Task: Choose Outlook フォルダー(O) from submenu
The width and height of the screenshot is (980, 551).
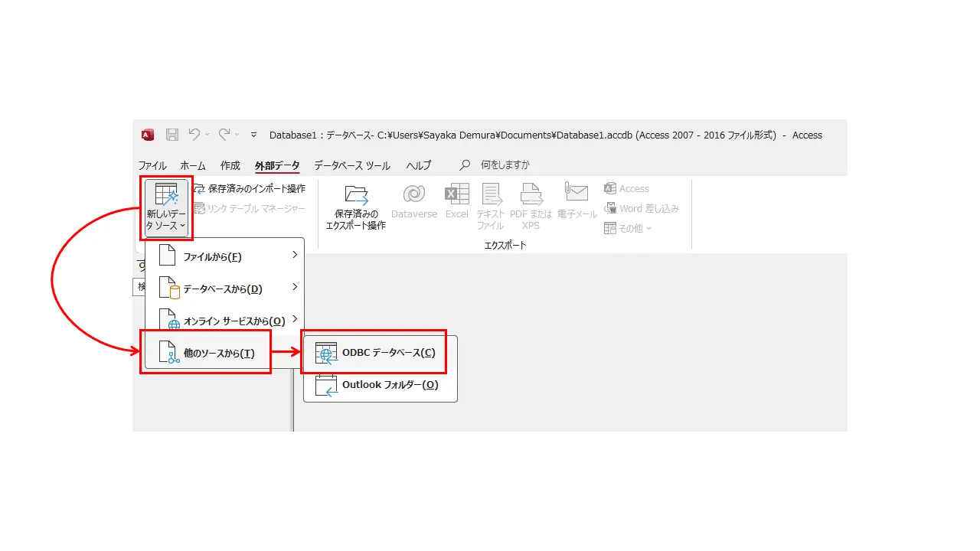Action: point(381,385)
